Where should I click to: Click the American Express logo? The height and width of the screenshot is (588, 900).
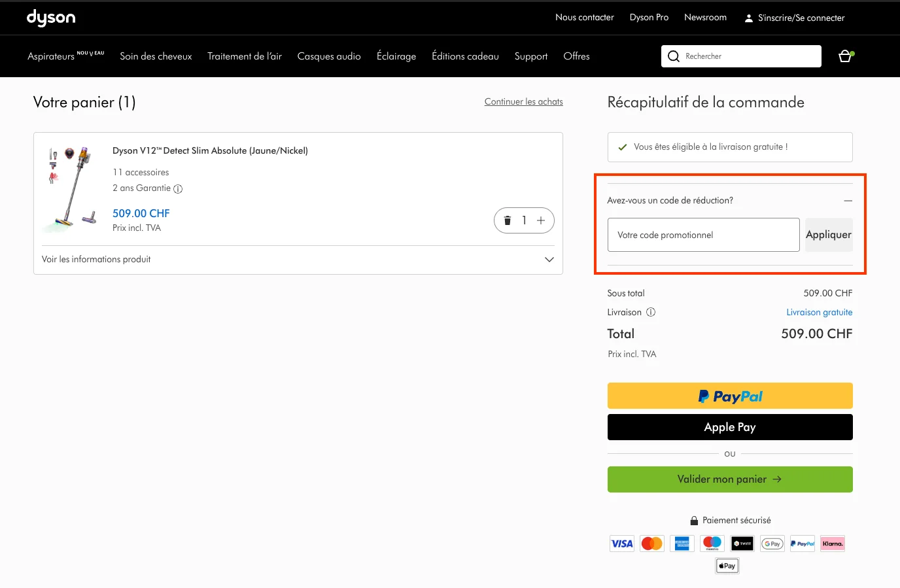[x=682, y=544]
